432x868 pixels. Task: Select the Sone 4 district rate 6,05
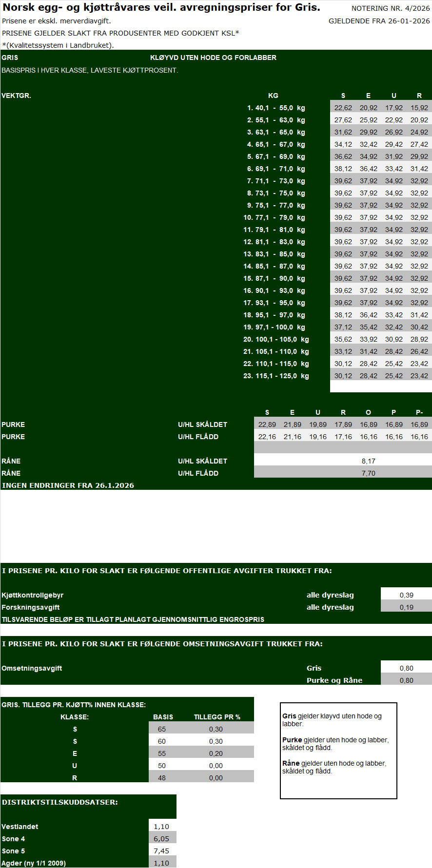(161, 839)
